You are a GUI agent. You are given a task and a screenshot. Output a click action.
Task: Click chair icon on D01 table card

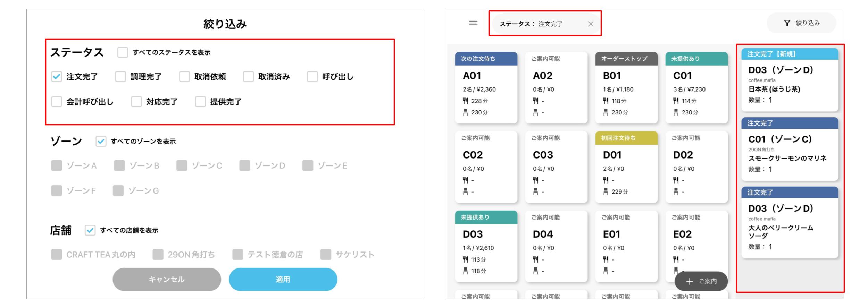pyautogui.click(x=606, y=191)
